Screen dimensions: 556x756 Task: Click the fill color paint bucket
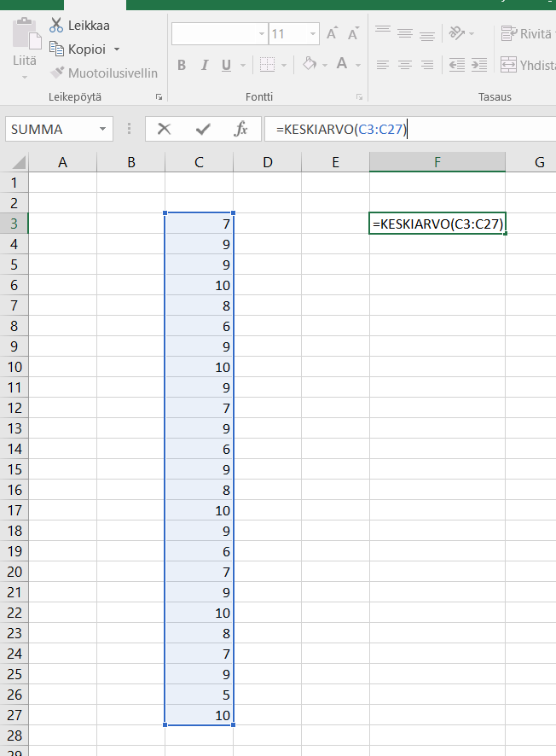(x=310, y=65)
